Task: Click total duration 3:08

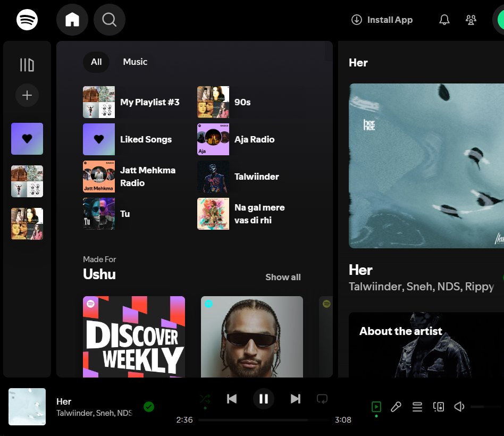Action: coord(343,420)
